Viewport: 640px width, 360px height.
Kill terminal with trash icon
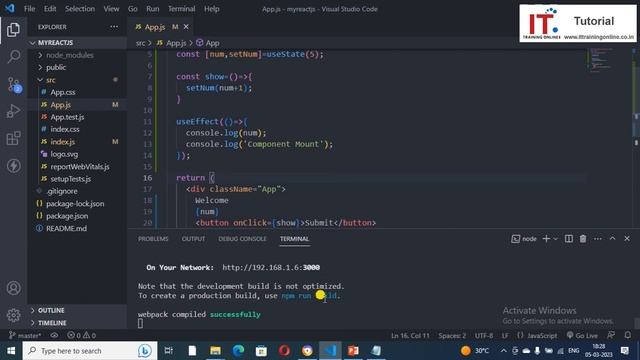[x=583, y=239]
